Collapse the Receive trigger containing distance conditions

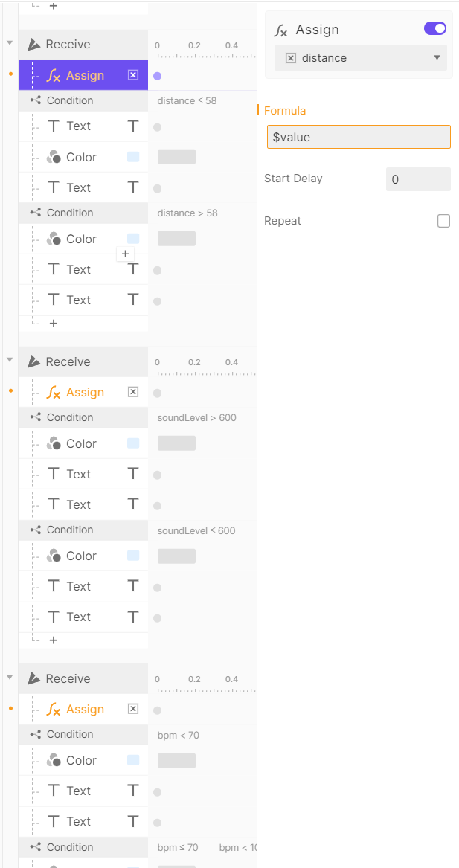[10, 43]
